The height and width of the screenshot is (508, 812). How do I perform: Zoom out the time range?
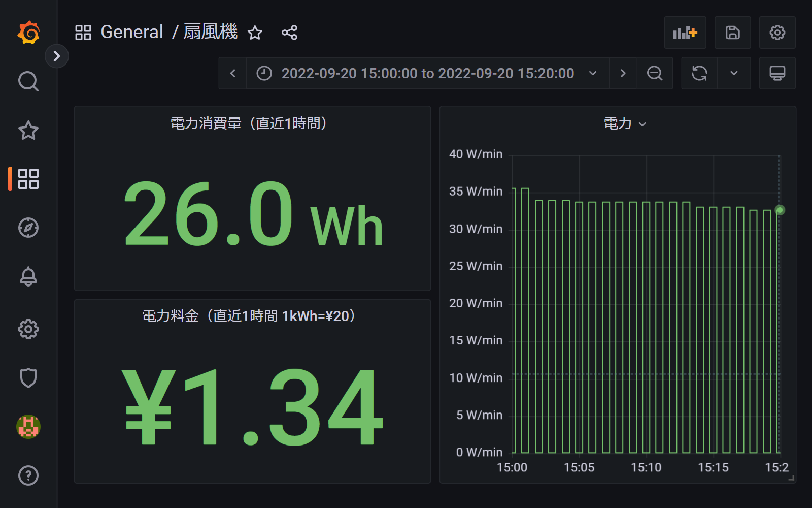click(655, 74)
